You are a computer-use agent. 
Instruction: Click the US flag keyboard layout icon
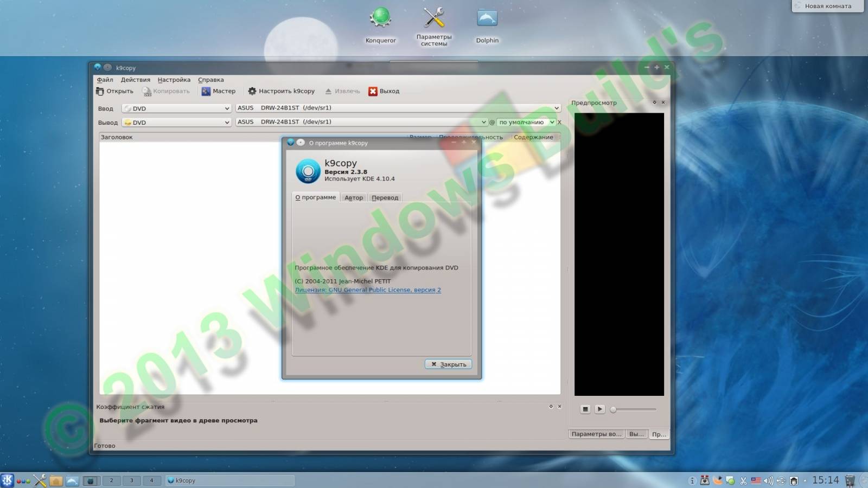pyautogui.click(x=756, y=480)
